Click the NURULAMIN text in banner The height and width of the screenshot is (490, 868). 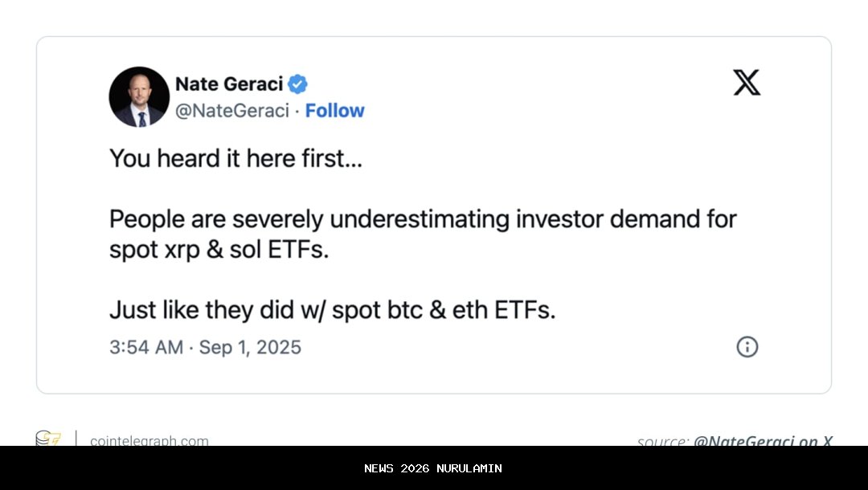tap(469, 468)
